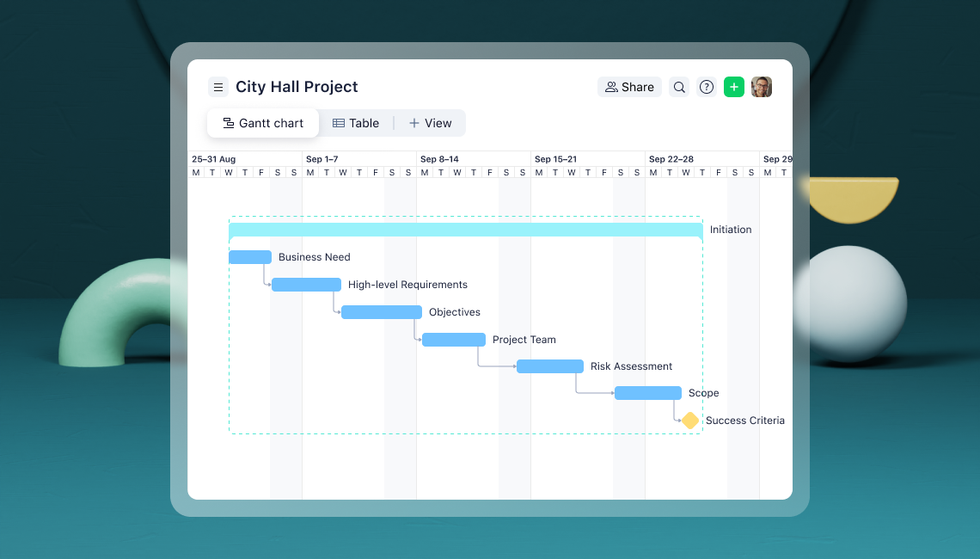
Task: Select the Gantt chart tab
Action: coord(262,123)
